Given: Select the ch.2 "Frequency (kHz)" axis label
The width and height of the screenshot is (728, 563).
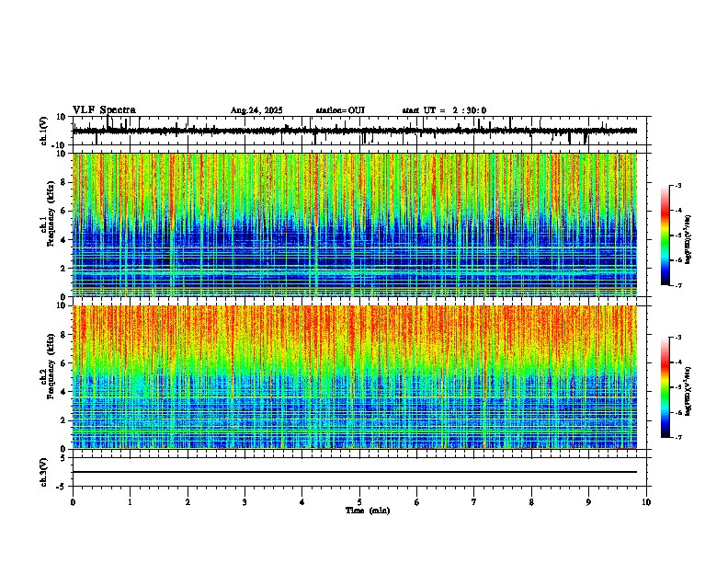Looking at the screenshot, I should [51, 366].
